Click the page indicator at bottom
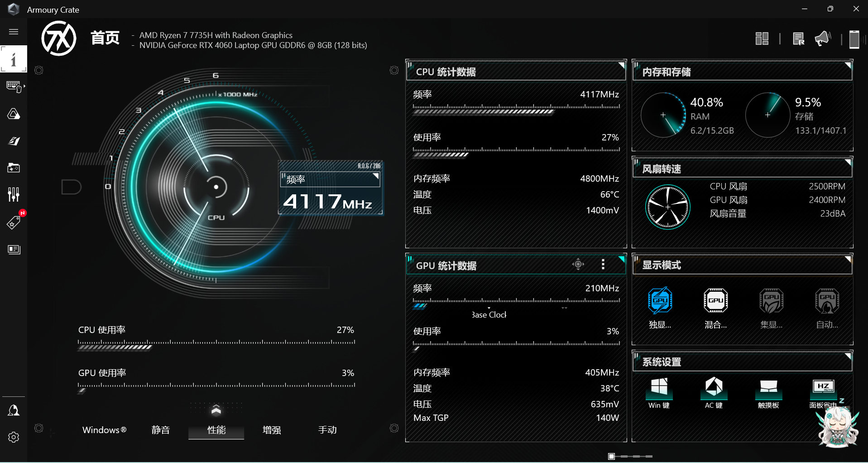Image resolution: width=868 pixels, height=463 pixels. 630,456
